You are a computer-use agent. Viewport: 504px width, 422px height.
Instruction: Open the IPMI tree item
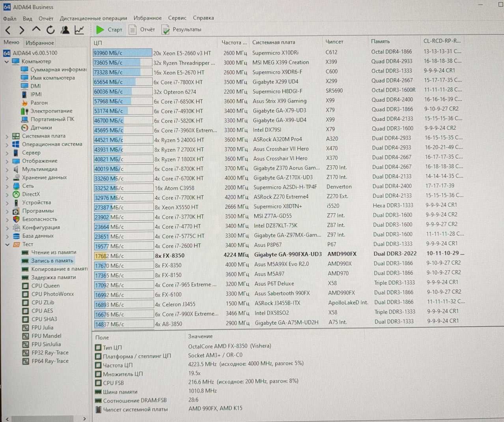(x=32, y=94)
